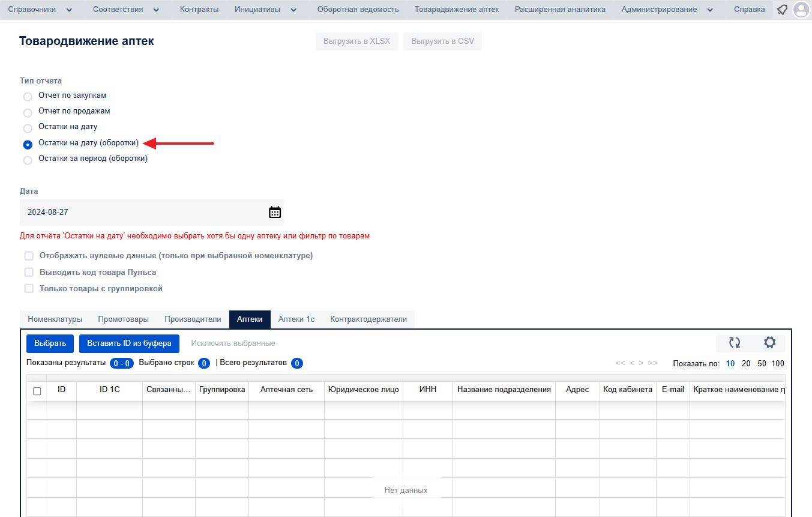This screenshot has width=812, height=517.
Task: Show 10 results per page
Action: [x=730, y=363]
